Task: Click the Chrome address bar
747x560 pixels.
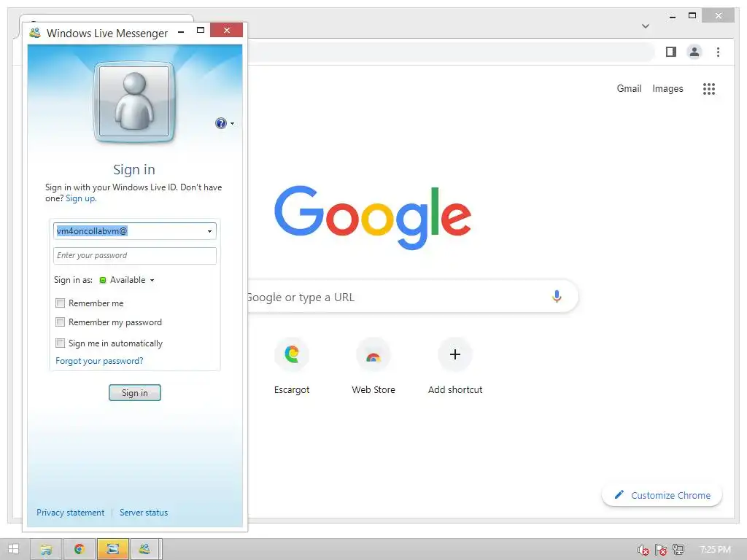Action: coord(450,52)
